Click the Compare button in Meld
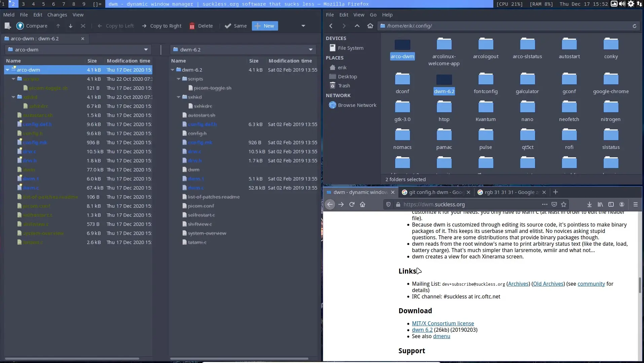Viewport: 644px width, 363px height. 32,26
